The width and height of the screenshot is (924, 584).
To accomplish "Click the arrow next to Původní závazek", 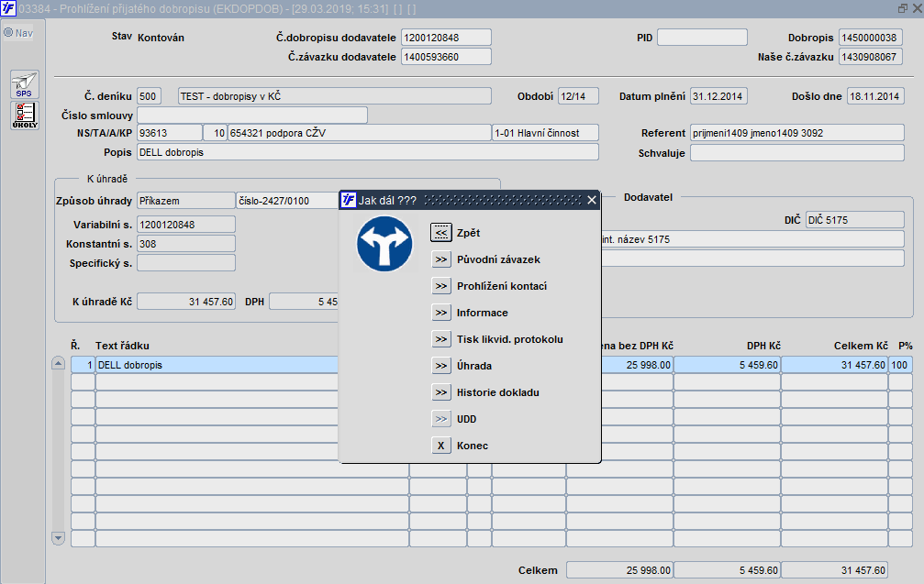I will [x=440, y=259].
